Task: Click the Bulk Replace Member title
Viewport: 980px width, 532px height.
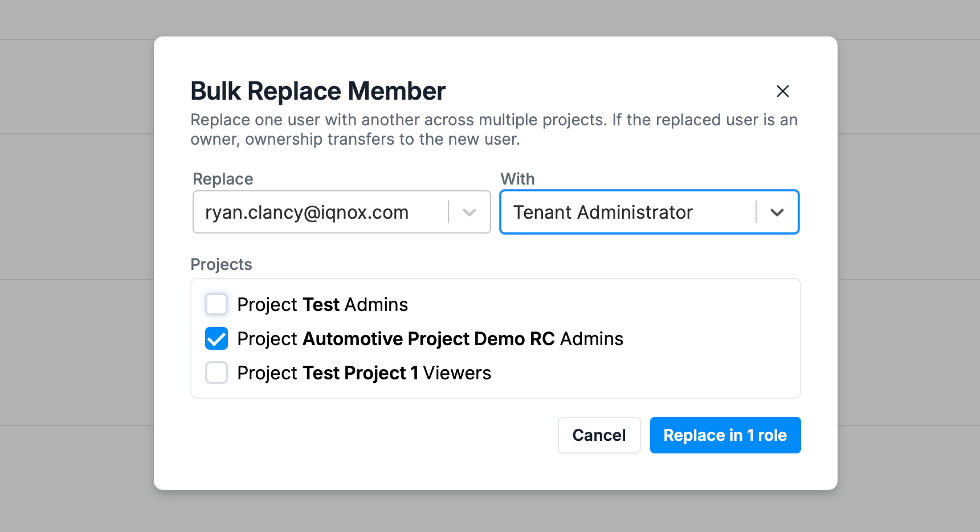Action: click(x=318, y=91)
